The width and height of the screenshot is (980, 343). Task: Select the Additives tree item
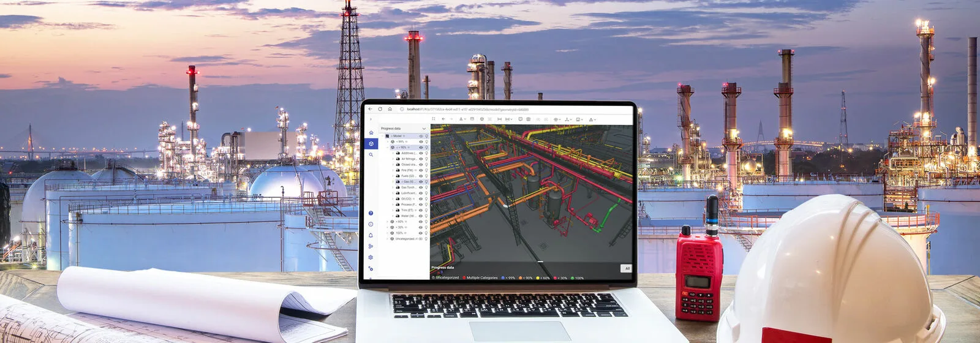(409, 153)
